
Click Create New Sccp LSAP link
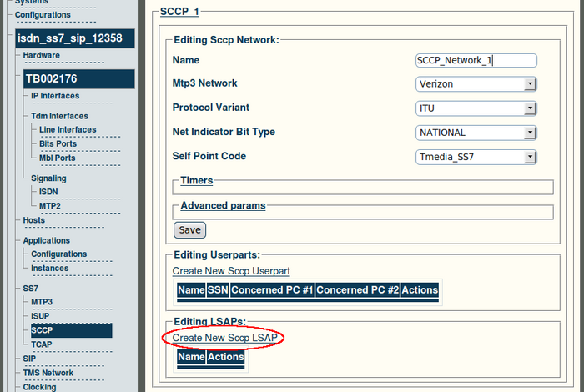coord(224,337)
